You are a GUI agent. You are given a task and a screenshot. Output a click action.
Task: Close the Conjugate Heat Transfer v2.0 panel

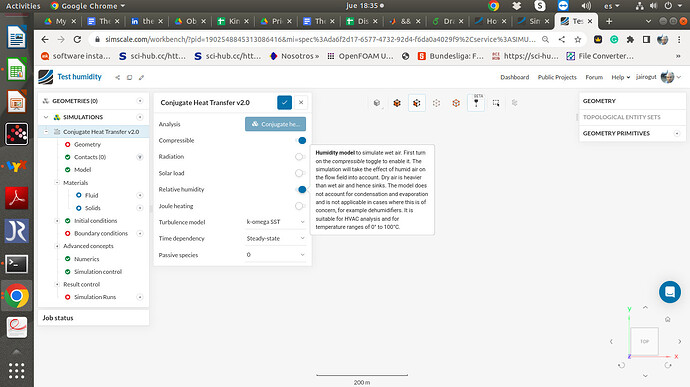pyautogui.click(x=301, y=103)
